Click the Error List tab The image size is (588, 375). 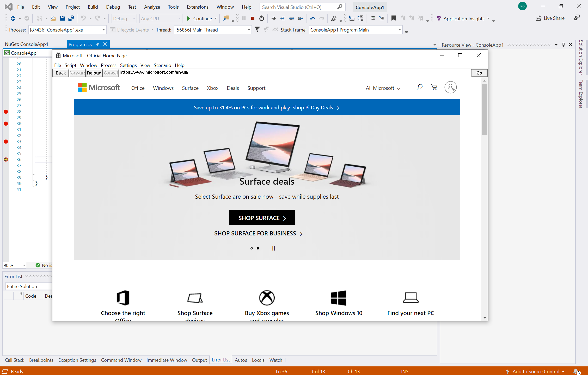pos(221,360)
